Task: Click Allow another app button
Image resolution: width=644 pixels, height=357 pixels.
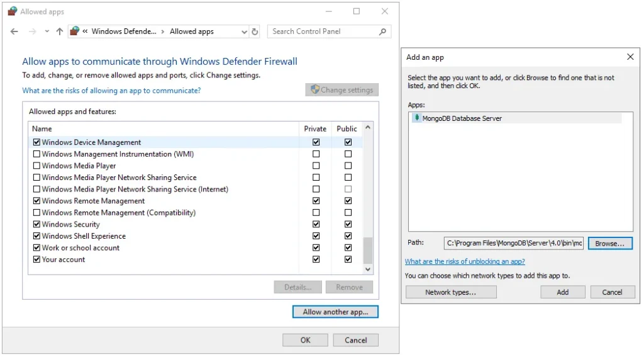Action: coord(335,312)
